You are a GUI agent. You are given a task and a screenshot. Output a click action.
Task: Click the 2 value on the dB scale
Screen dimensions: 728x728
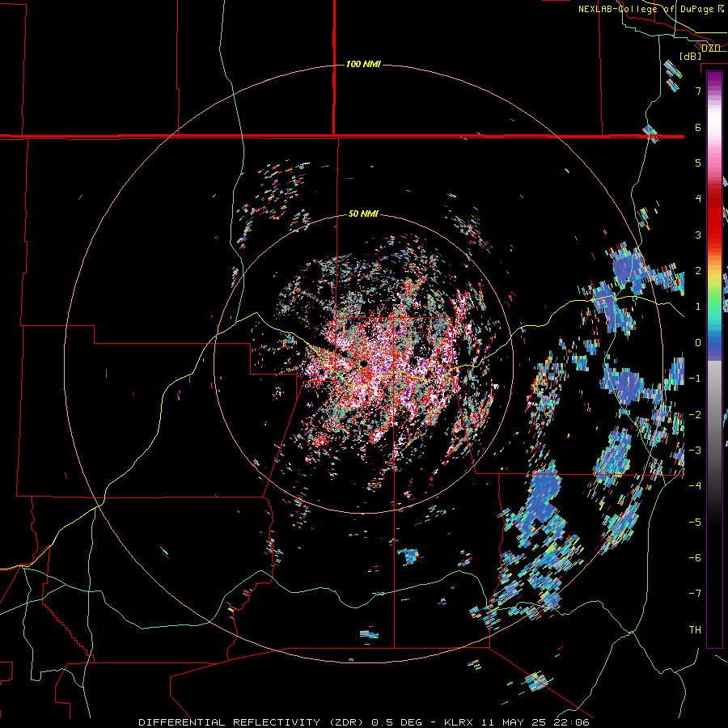click(698, 271)
